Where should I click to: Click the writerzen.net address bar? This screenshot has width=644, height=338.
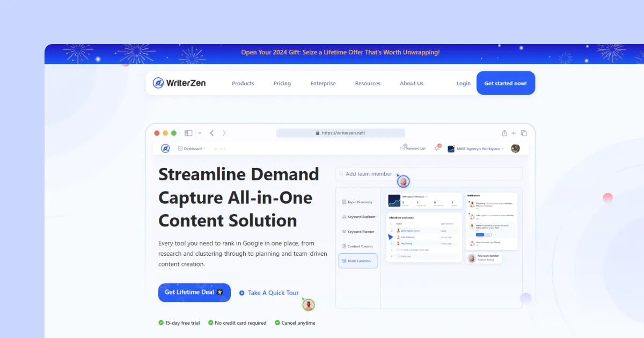coord(340,133)
